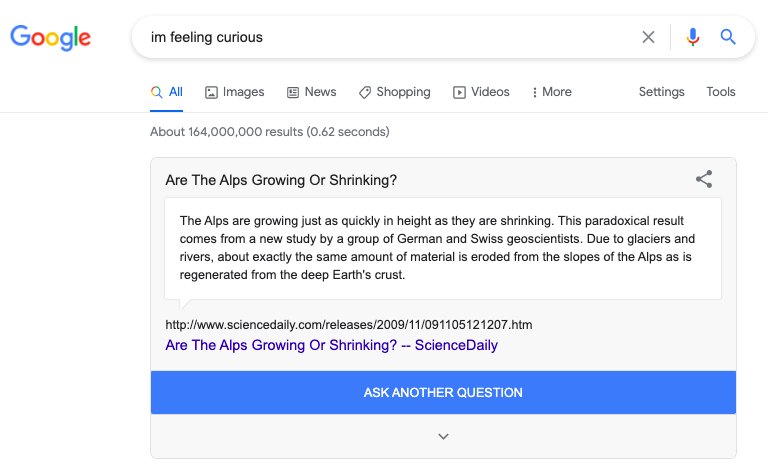Open the Settings menu
768x465 pixels.
pos(661,92)
